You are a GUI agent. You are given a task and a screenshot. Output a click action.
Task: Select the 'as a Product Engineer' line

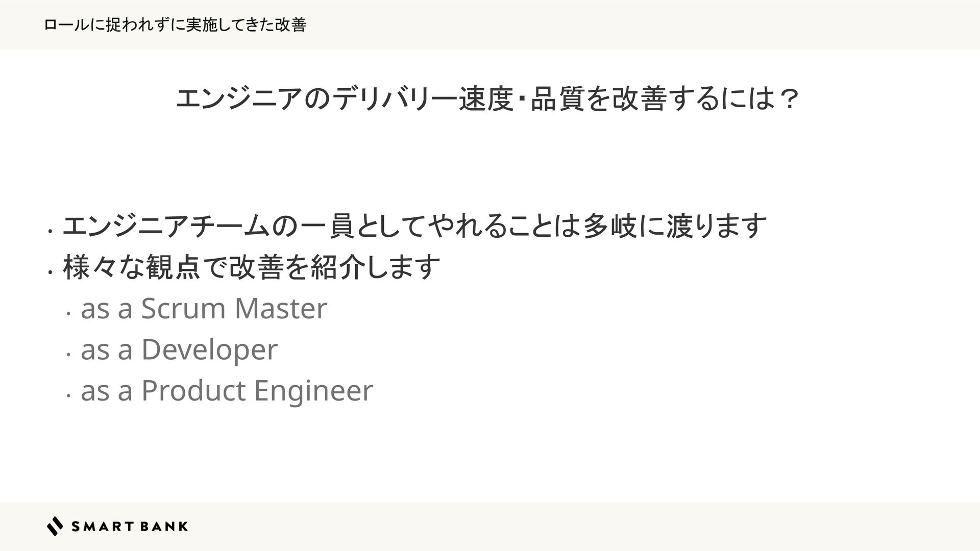227,391
